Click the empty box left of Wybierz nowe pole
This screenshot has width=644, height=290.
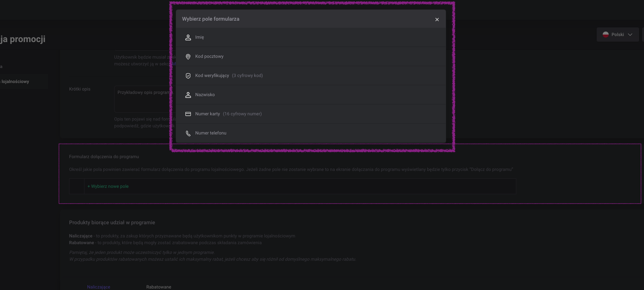tap(77, 186)
